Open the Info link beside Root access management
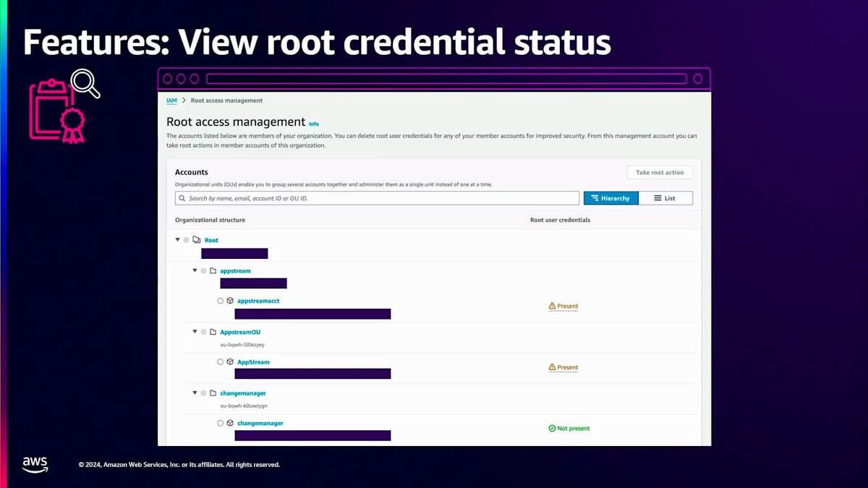Viewport: 868px width, 488px height. tap(314, 124)
